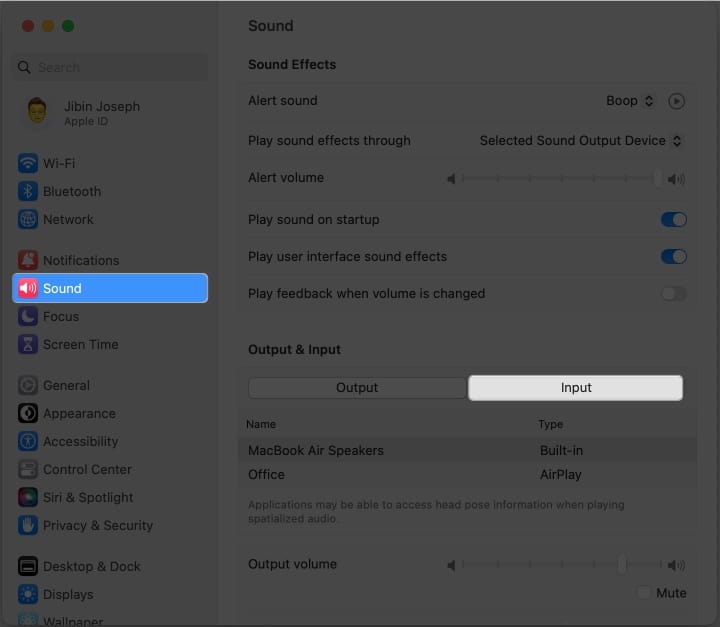Screen dimensions: 720x627
Task: Open Selected Sound Output Device dropdown
Action: tap(580, 141)
